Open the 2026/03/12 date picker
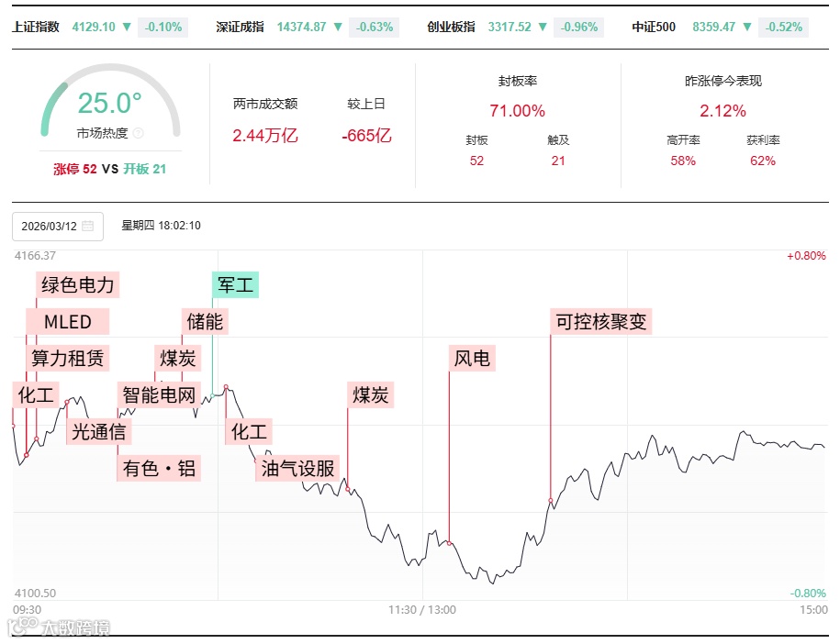The width and height of the screenshot is (840, 644). pyautogui.click(x=58, y=227)
